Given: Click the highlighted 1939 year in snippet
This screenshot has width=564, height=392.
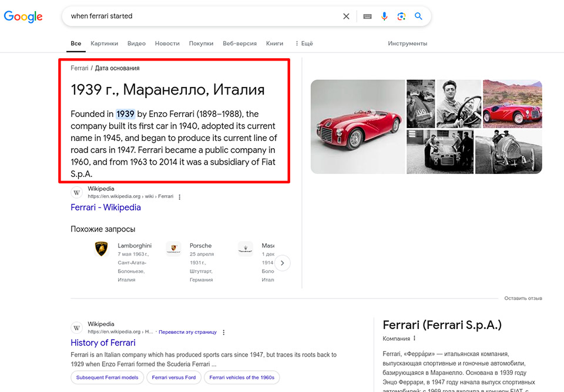Looking at the screenshot, I should click(125, 114).
